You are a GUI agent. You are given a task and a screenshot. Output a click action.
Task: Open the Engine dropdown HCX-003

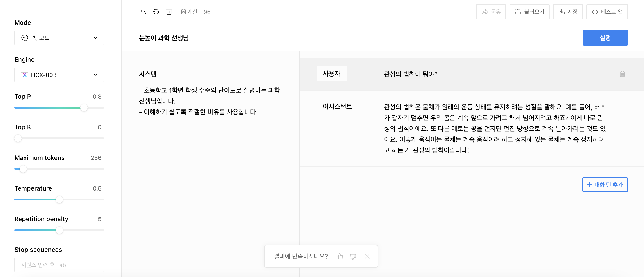coord(59,75)
